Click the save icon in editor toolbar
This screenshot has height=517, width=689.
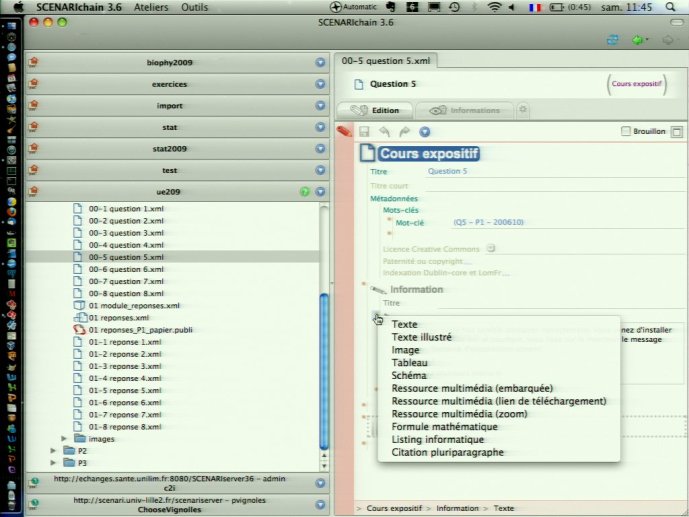tap(364, 132)
